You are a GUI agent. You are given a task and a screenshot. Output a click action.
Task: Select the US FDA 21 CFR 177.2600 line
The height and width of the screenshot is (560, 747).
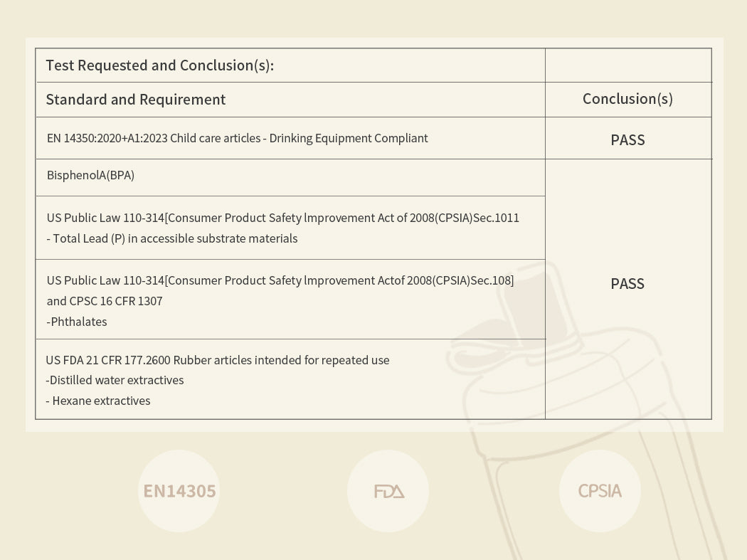point(217,360)
